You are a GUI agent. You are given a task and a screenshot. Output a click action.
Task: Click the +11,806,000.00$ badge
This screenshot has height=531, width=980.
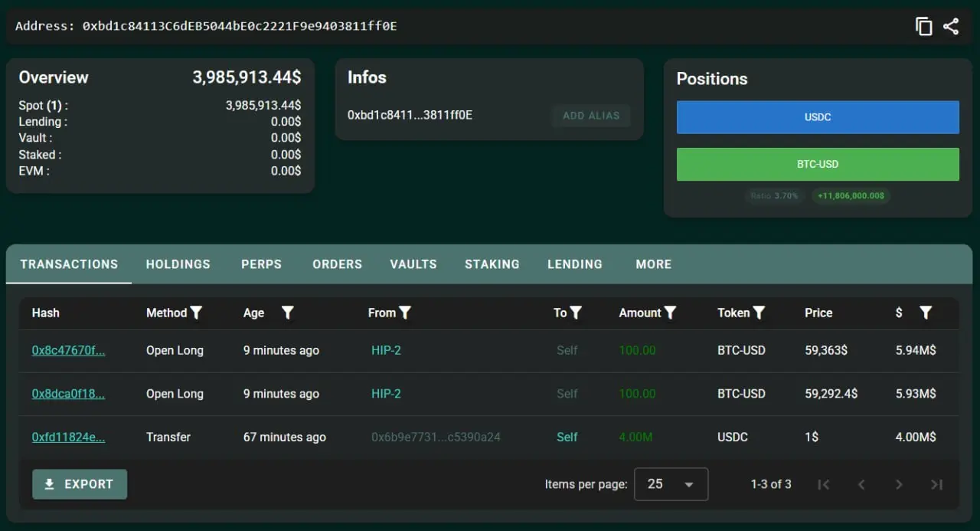click(851, 196)
